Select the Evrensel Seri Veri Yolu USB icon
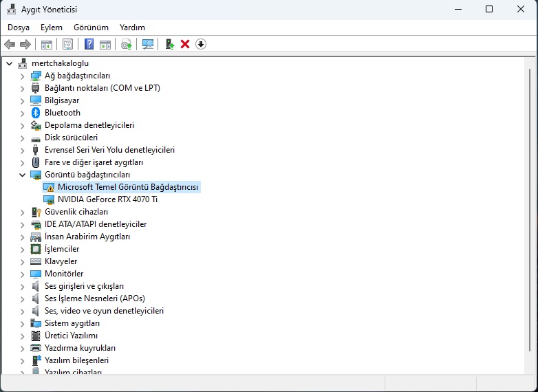 (x=35, y=150)
